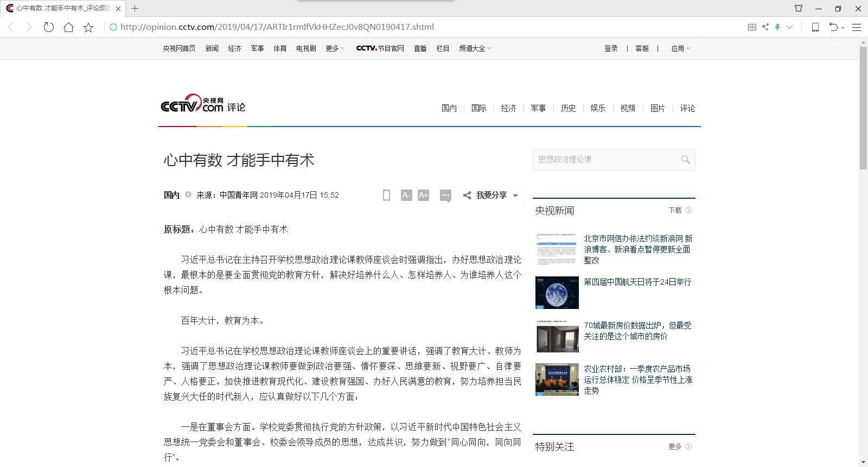Click inside the 思想政治理论课 search field
The image size is (868, 467).
(x=605, y=160)
